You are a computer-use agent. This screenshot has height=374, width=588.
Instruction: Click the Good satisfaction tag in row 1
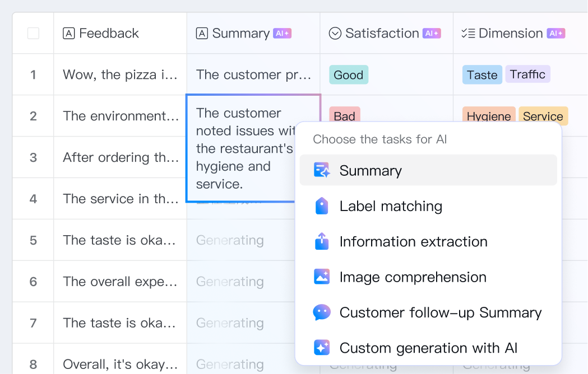click(349, 75)
